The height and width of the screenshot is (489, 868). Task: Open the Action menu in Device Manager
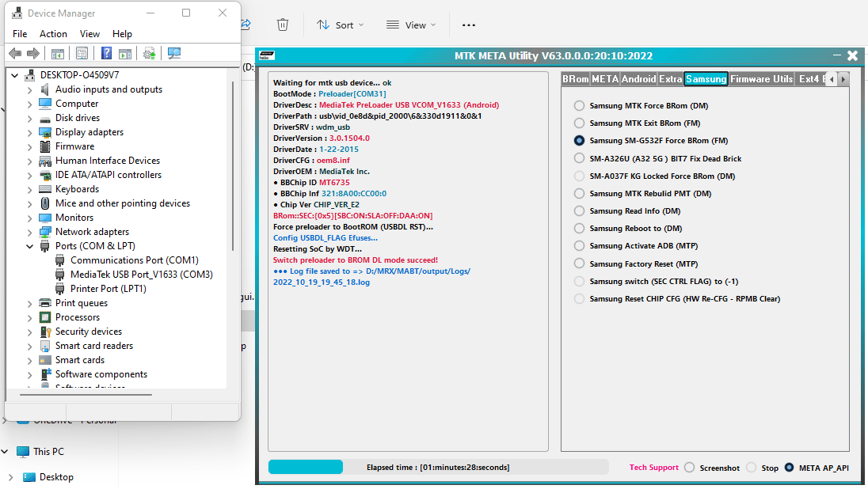[53, 33]
